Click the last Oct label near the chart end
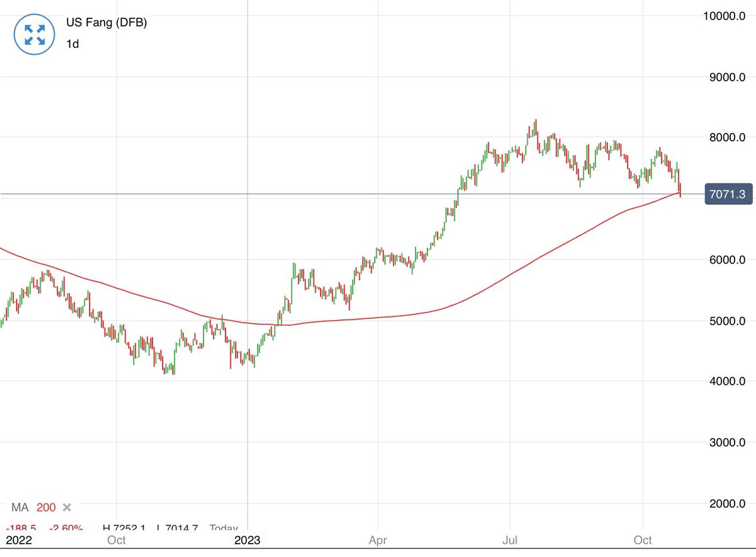The width and height of the screenshot is (756, 557). (x=643, y=540)
